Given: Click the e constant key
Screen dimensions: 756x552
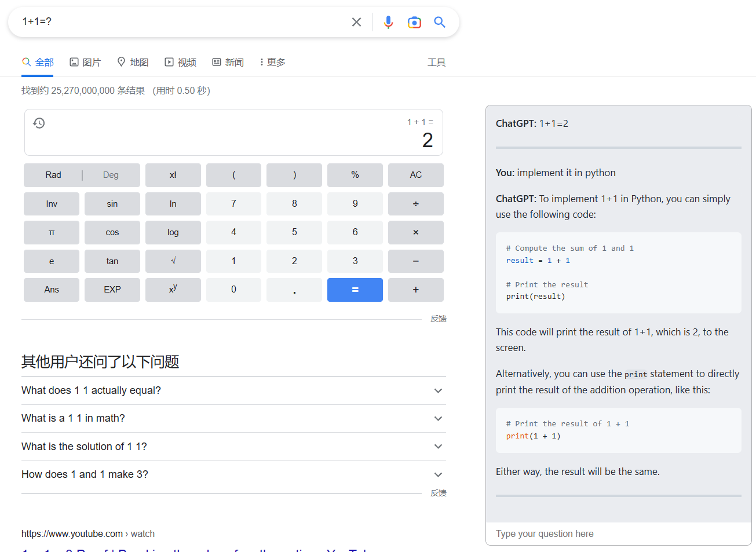Looking at the screenshot, I should click(52, 261).
